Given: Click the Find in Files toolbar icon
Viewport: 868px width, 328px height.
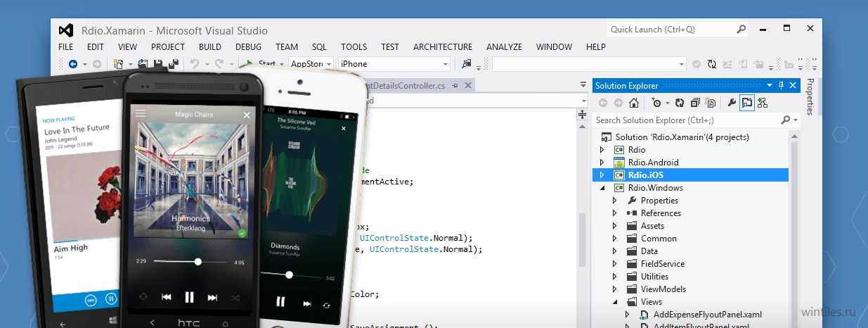Looking at the screenshot, I should tap(466, 64).
